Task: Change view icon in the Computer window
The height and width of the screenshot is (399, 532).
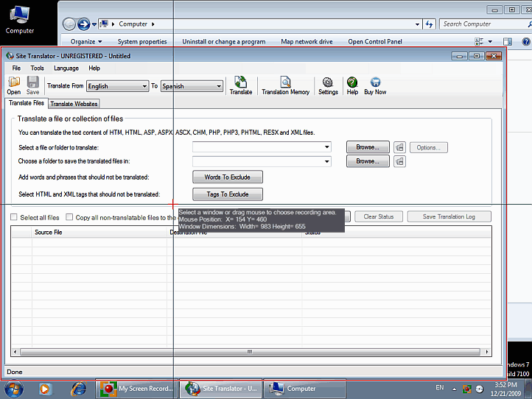Action: 479,42
